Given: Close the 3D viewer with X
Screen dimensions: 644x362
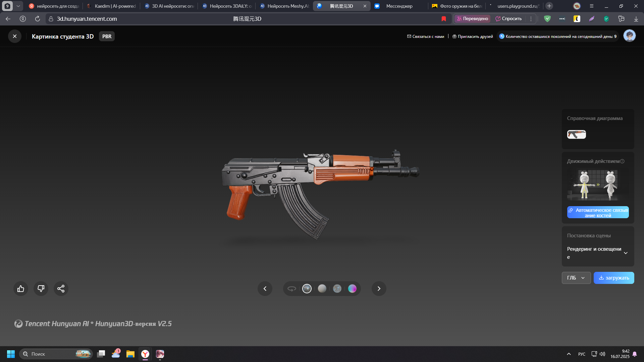Looking at the screenshot, I should click(15, 36).
